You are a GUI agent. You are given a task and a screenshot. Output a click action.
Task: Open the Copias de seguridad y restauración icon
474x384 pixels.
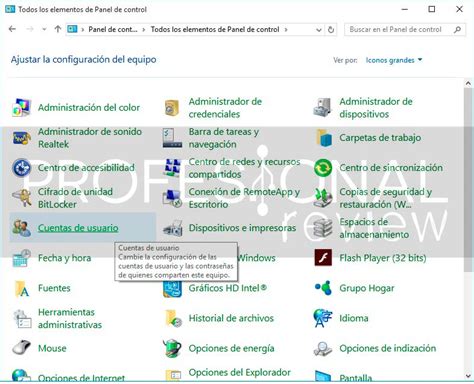tap(323, 198)
